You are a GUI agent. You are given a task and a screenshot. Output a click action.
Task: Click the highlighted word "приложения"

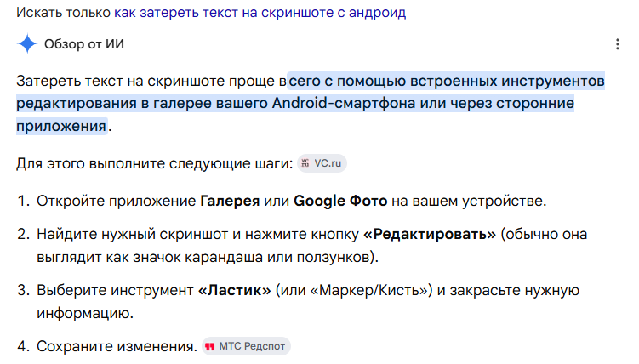click(61, 126)
